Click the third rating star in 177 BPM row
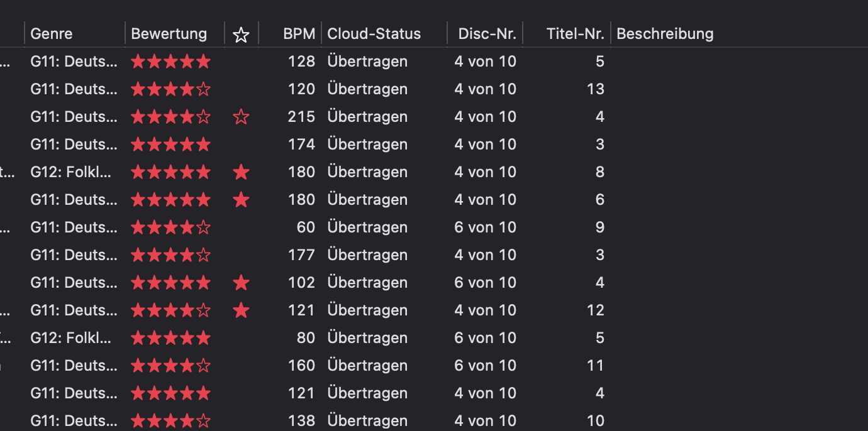 pyautogui.click(x=170, y=255)
